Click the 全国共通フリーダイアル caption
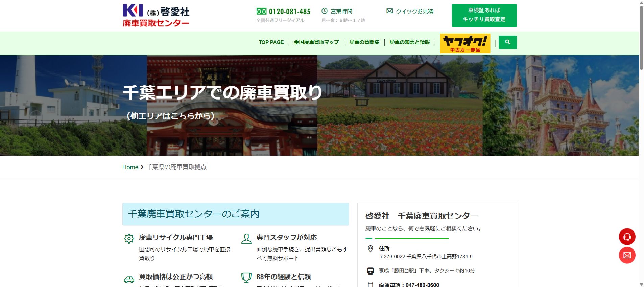This screenshot has height=287, width=644. click(x=280, y=20)
